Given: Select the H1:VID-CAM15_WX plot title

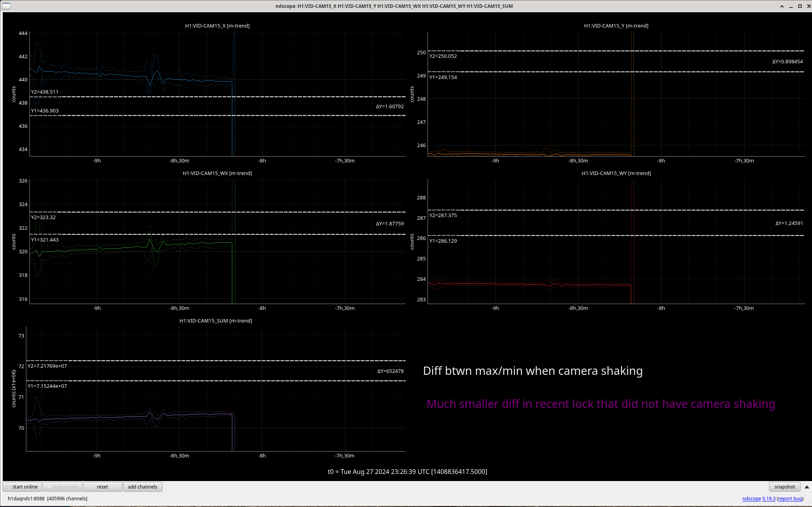Looking at the screenshot, I should (x=217, y=173).
